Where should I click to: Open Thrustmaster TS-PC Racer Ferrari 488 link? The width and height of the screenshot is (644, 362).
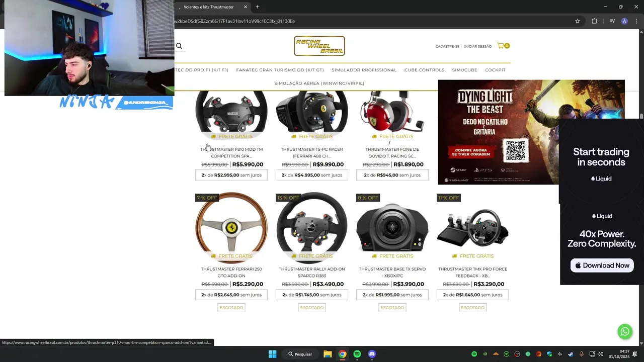click(312, 152)
